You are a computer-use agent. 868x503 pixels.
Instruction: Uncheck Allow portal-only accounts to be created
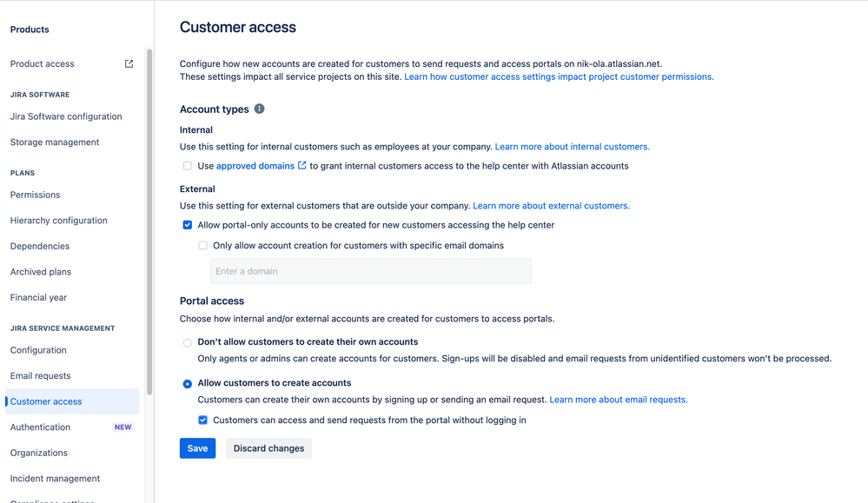(x=188, y=225)
